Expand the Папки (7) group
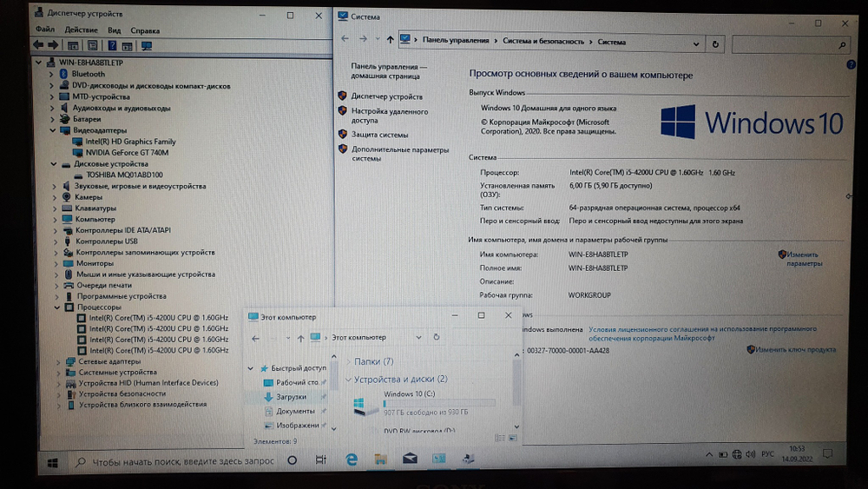The image size is (868, 489). [x=348, y=361]
